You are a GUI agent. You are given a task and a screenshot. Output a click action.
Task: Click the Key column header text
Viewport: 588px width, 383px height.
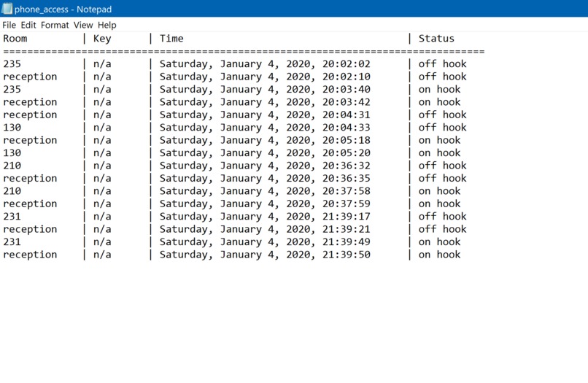102,39
